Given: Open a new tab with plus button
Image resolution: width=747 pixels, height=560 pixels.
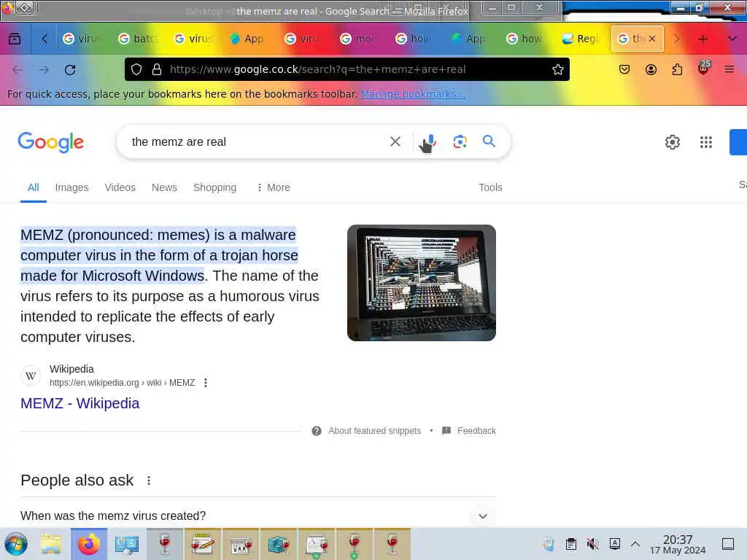Looking at the screenshot, I should pyautogui.click(x=703, y=39).
